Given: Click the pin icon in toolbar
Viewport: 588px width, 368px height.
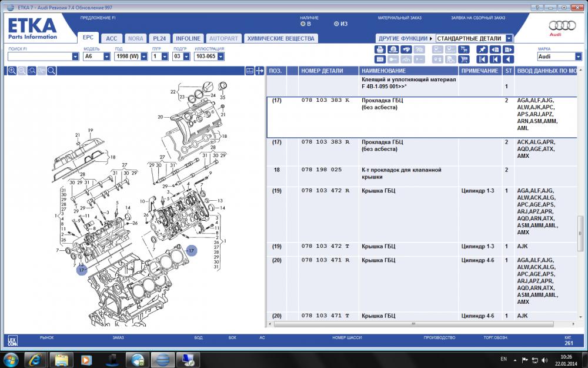Looking at the screenshot, I should pyautogui.click(x=482, y=49).
